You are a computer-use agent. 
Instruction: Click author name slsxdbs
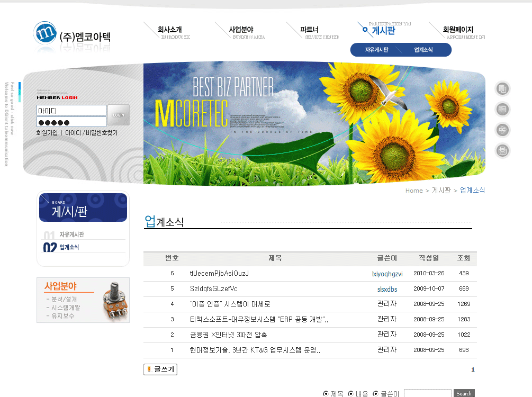pyautogui.click(x=387, y=289)
